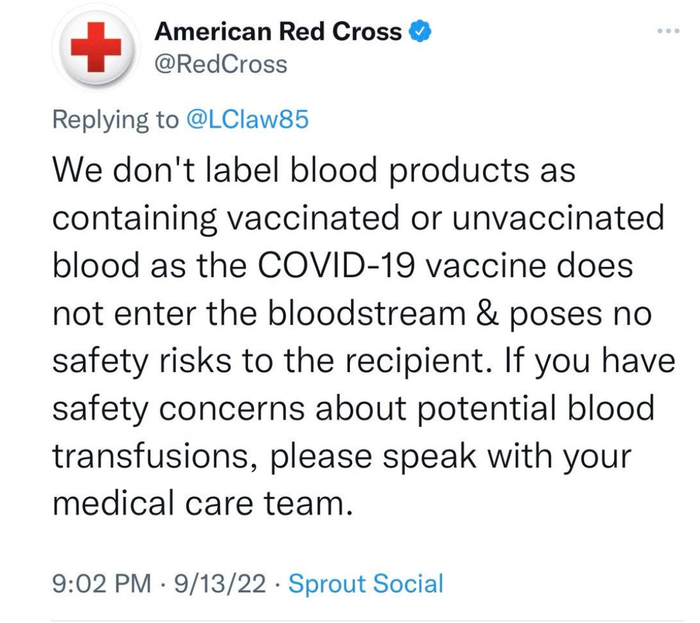
Task: Click the 9/13/22 date text
Action: click(x=220, y=583)
